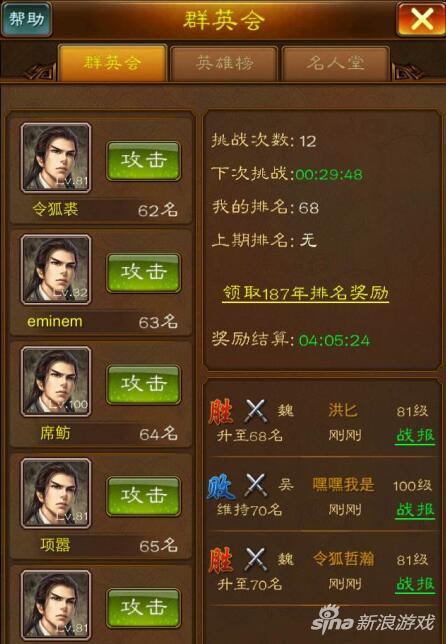Switch to the 名人堂 tab

(x=336, y=63)
